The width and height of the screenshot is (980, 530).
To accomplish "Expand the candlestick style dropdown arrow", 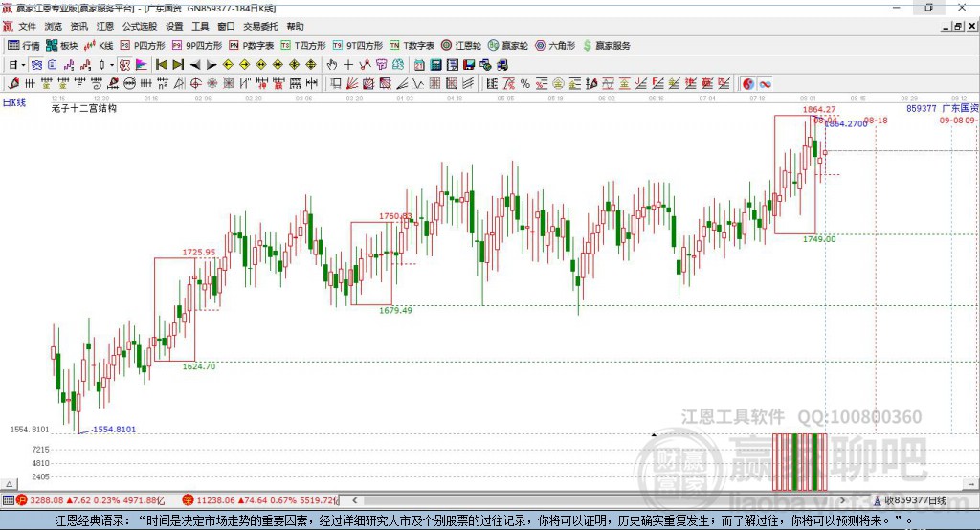I will [x=112, y=65].
